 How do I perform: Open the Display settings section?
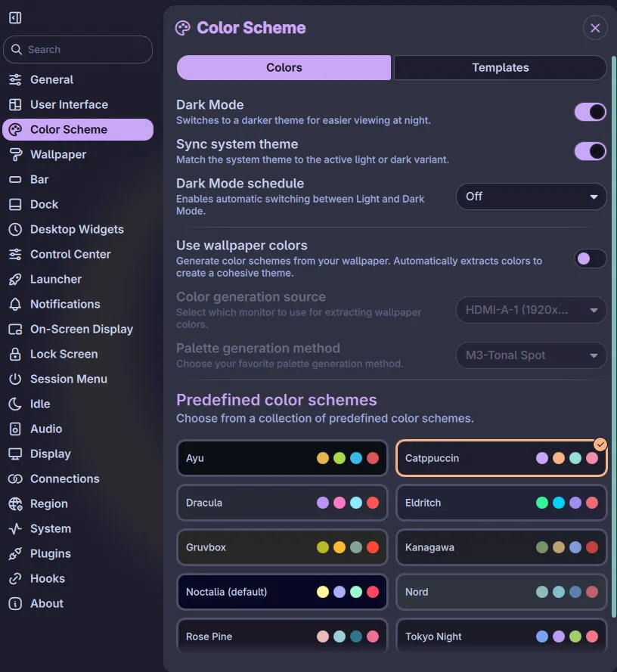click(x=78, y=454)
